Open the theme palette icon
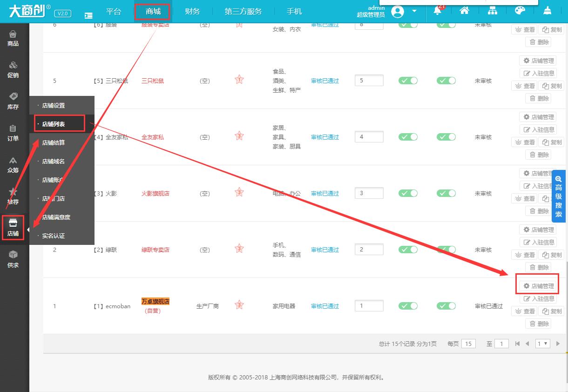Image resolution: width=568 pixels, height=392 pixels. (x=520, y=10)
